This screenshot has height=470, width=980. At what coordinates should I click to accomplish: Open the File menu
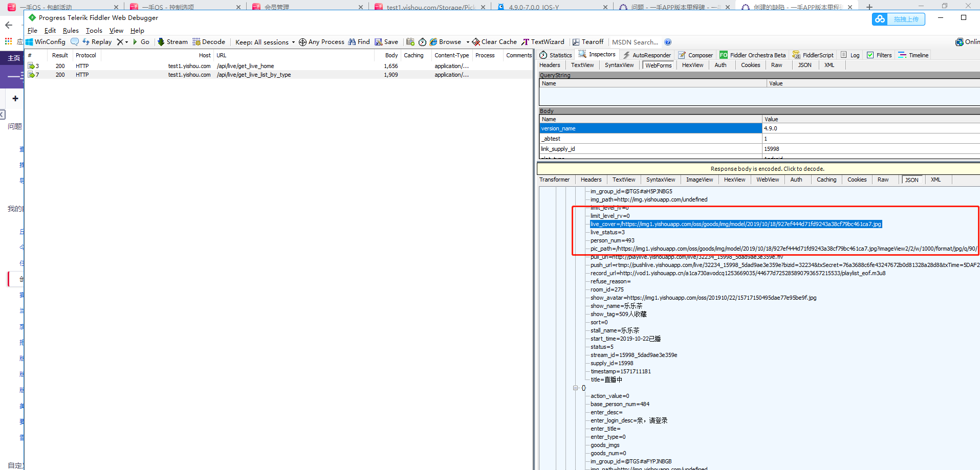32,31
